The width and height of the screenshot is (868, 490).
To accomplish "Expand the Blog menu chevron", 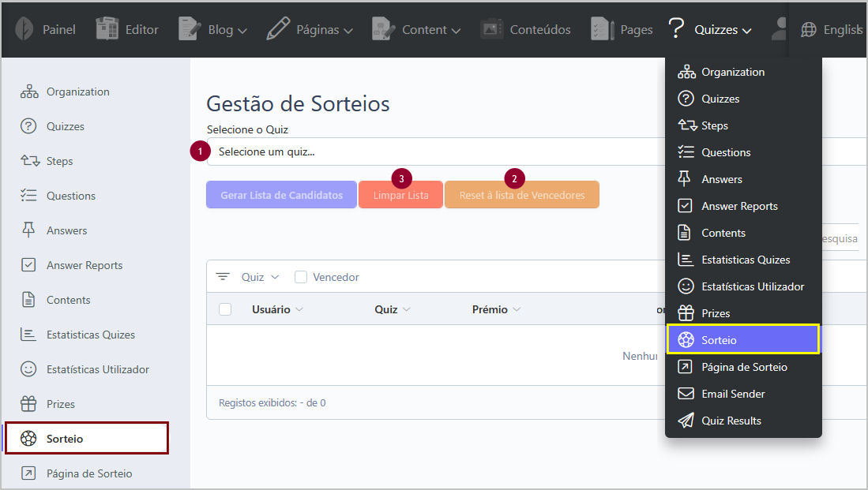I will (x=242, y=31).
